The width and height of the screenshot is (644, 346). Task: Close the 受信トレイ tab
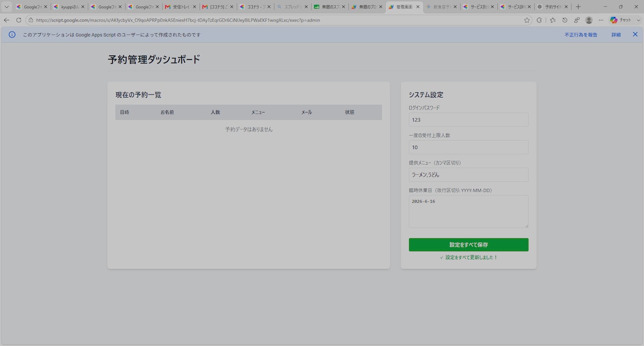pos(194,7)
